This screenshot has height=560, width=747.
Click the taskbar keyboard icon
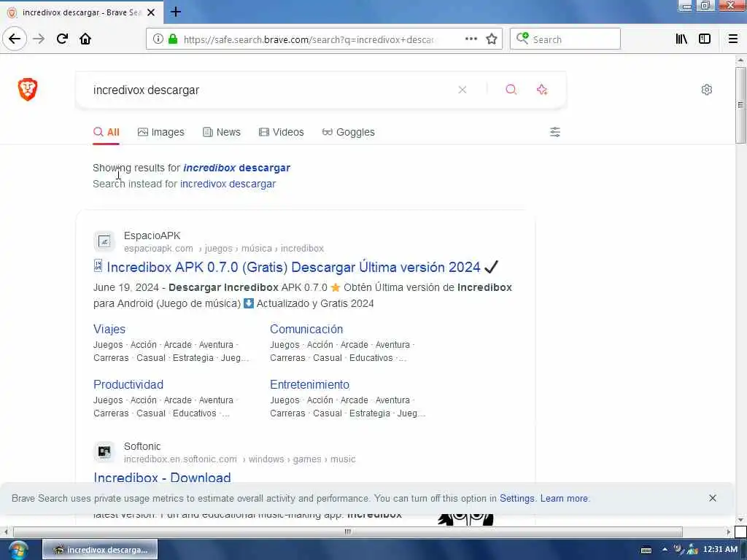(646, 550)
